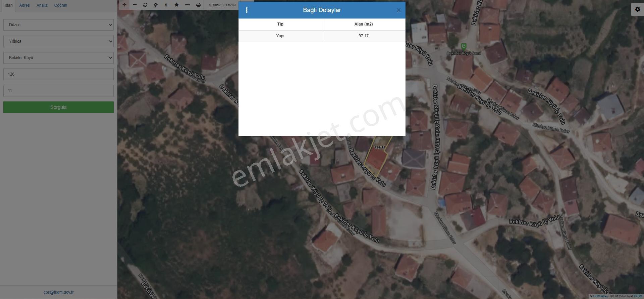Expand the Bekirler Köyü neighborhood dropdown
644x299 pixels.
[58, 58]
